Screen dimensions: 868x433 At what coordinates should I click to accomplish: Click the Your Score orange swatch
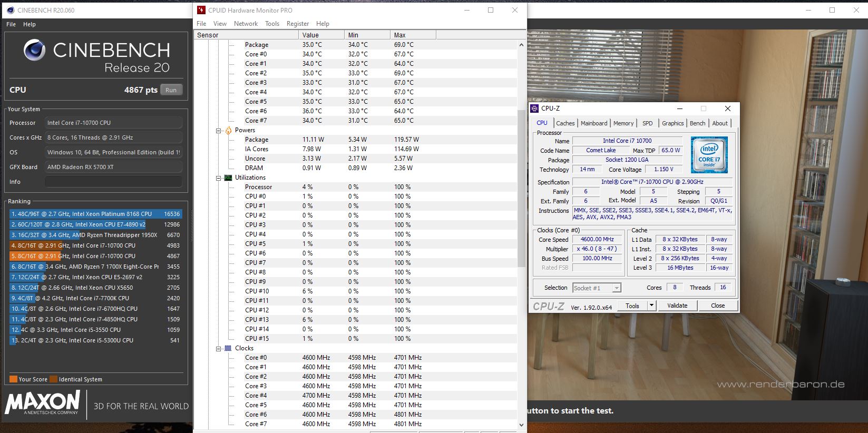pyautogui.click(x=13, y=379)
